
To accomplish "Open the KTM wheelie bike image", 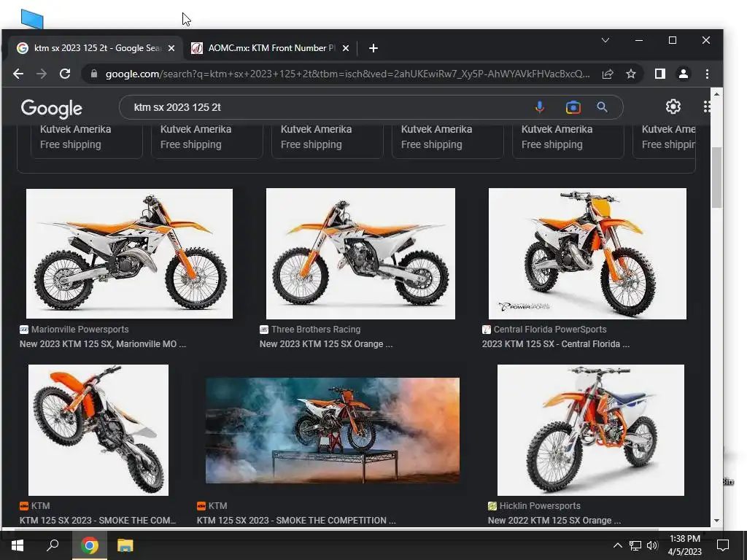I will [x=98, y=430].
